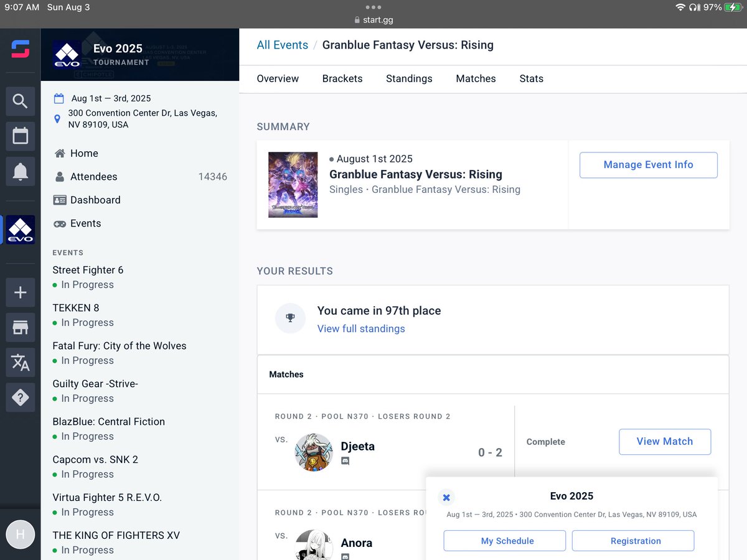Click the plus add icon in left rail
This screenshot has height=560, width=747.
(21, 292)
